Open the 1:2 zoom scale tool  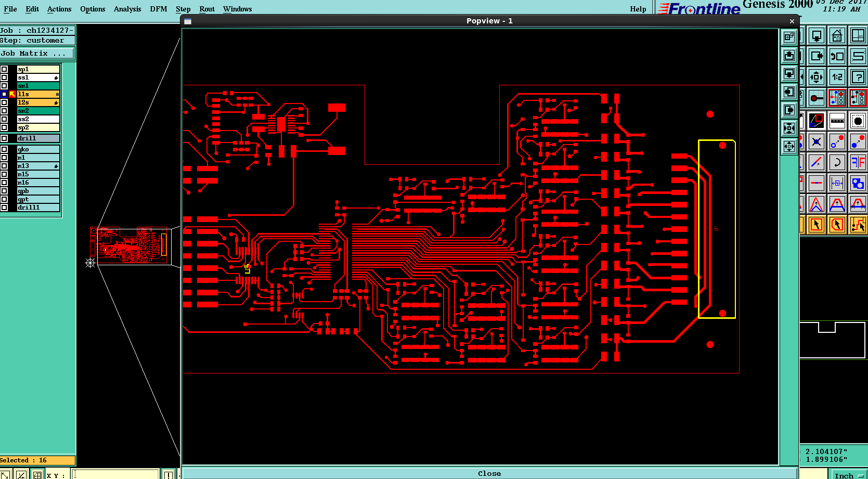pos(837,76)
